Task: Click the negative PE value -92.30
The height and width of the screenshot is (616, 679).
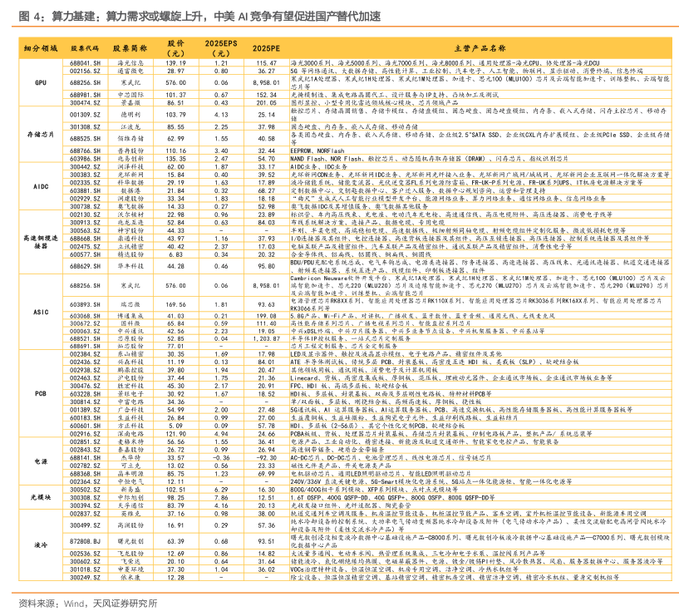Action: 266,457
